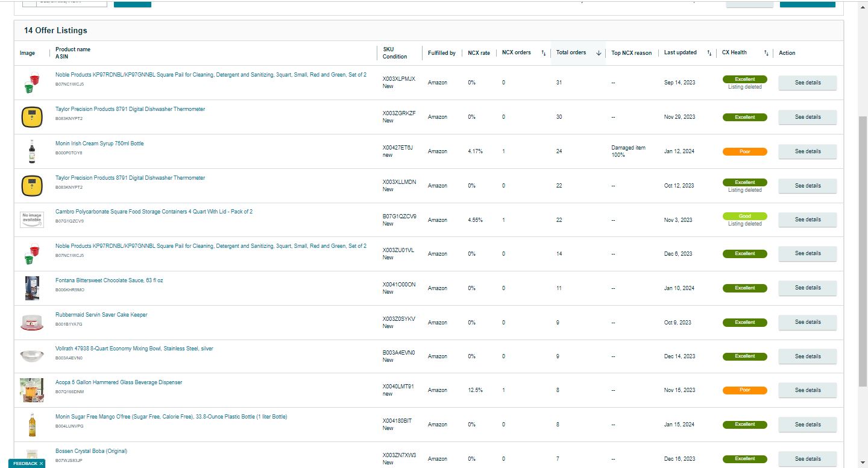Click the Monin Mango O'free bottle thumbnail
This screenshot has width=868, height=468.
[x=32, y=425]
